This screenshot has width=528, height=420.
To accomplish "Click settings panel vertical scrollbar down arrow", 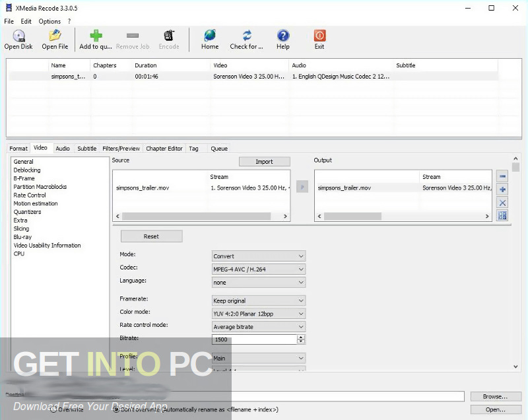I will tap(515, 367).
